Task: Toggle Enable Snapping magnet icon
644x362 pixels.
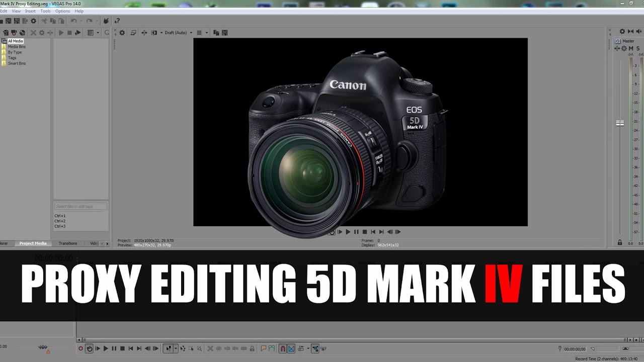Action: tap(283, 348)
